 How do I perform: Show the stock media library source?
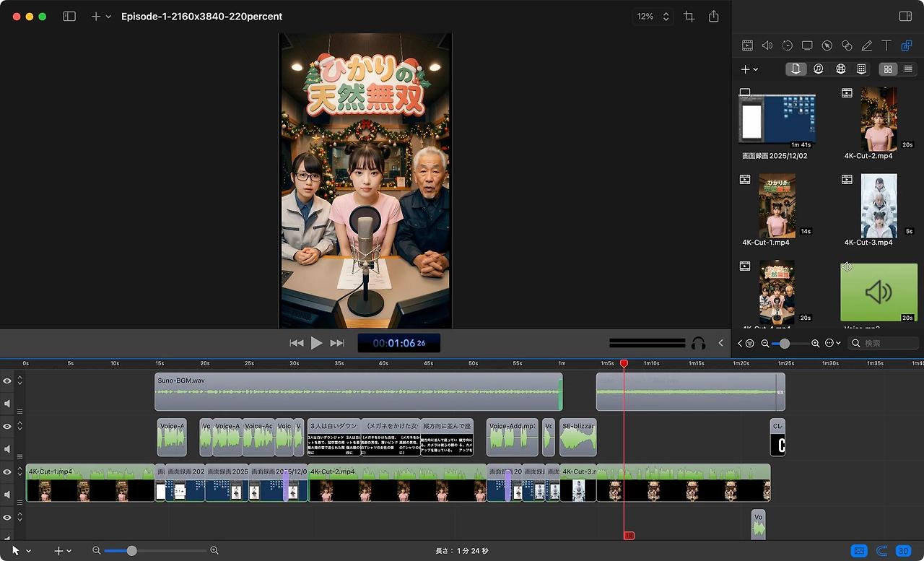pos(861,69)
